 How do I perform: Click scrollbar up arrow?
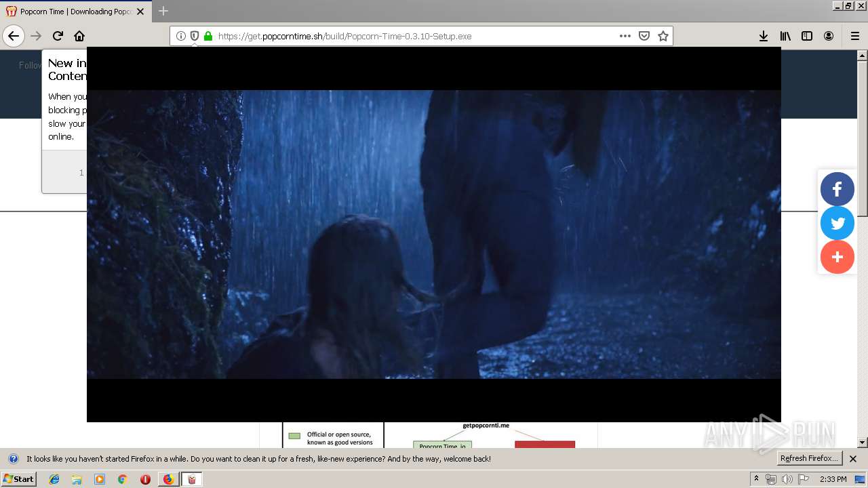[x=863, y=55]
